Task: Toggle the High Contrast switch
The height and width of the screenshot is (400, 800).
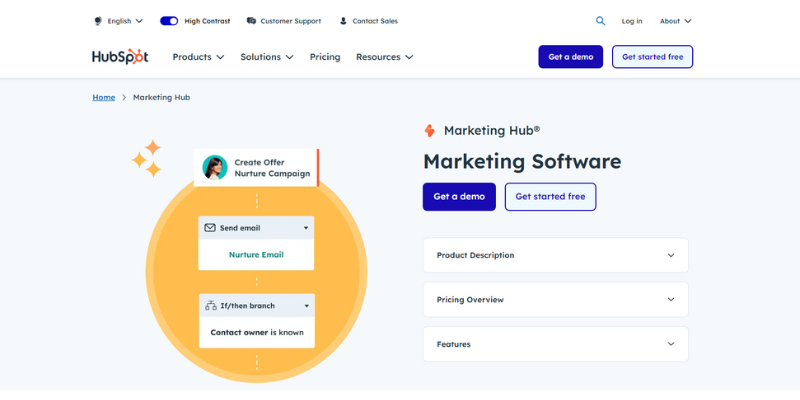Action: [169, 21]
